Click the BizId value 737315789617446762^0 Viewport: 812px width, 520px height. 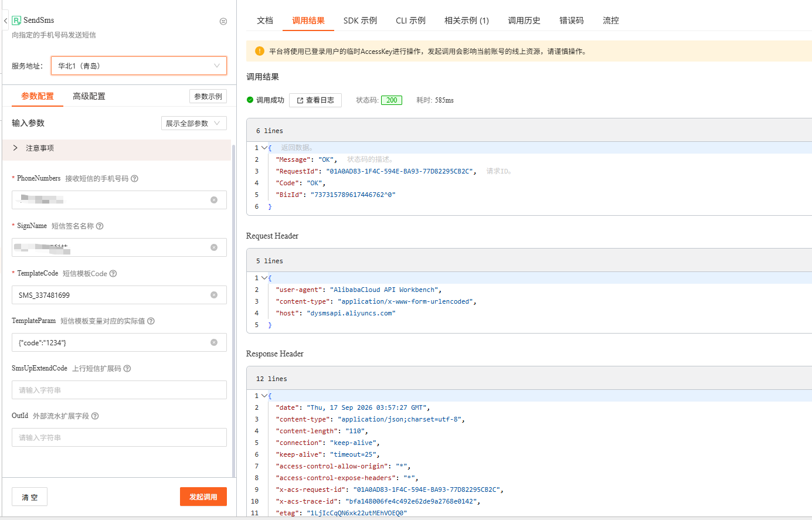tap(353, 195)
